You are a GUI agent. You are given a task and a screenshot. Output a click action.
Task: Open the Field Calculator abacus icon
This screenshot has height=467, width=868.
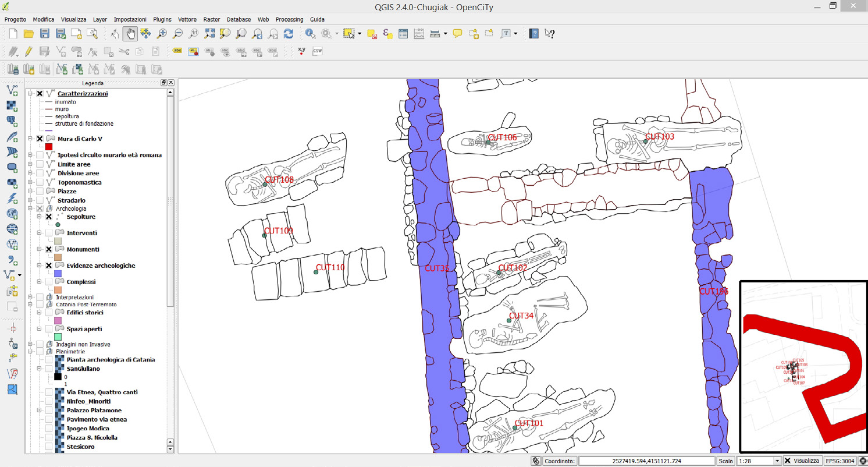point(419,34)
